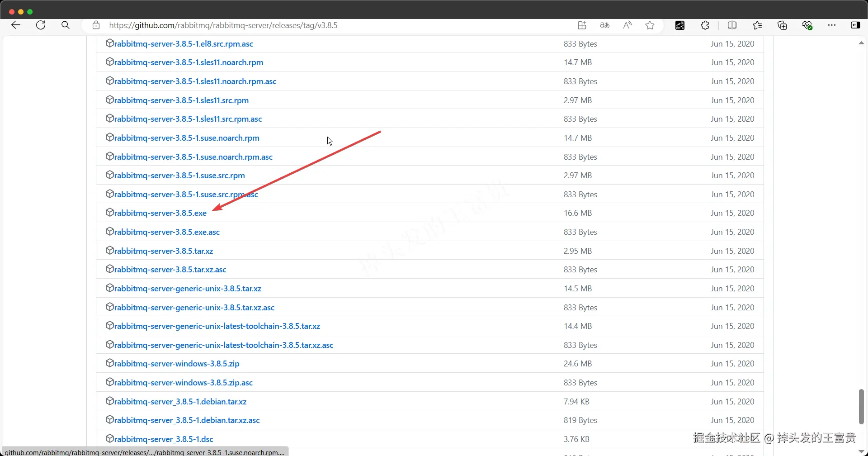
Task: Click rabbitmq-server-3.8.5.tar.xz link
Action: coord(164,251)
